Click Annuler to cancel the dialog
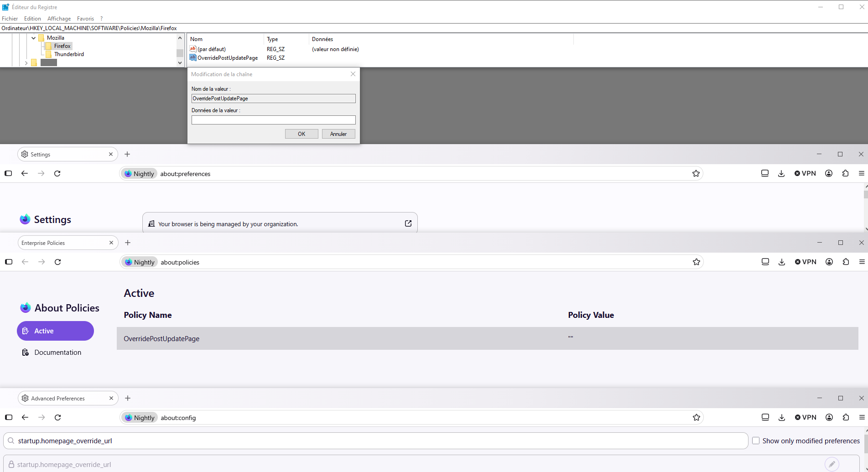This screenshot has height=472, width=868. tap(338, 134)
